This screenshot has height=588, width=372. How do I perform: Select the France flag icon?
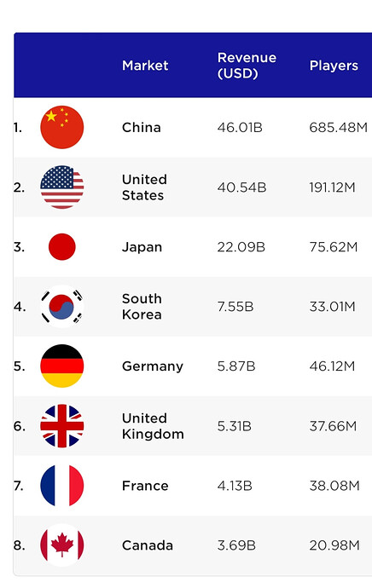tap(62, 486)
